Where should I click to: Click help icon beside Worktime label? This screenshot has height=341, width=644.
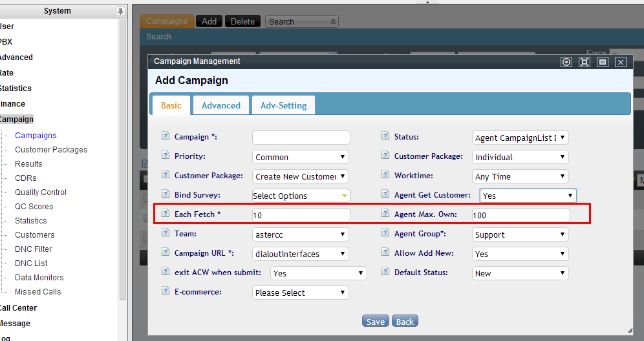tap(385, 176)
